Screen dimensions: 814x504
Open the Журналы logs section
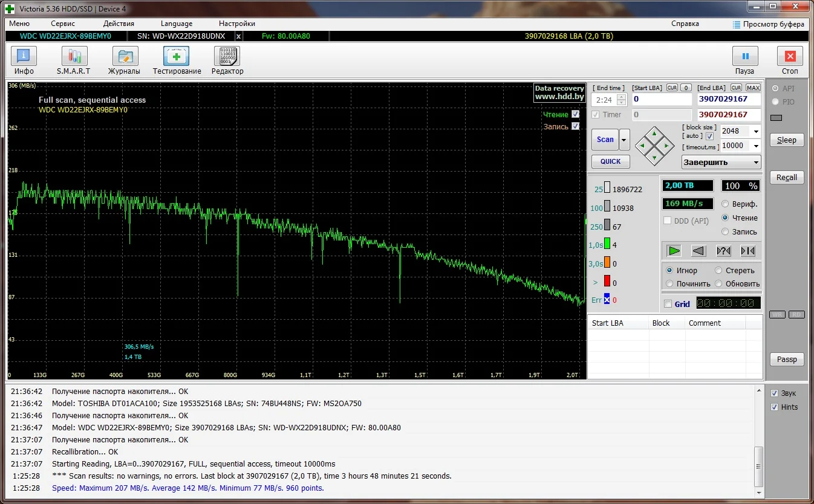pyautogui.click(x=125, y=57)
